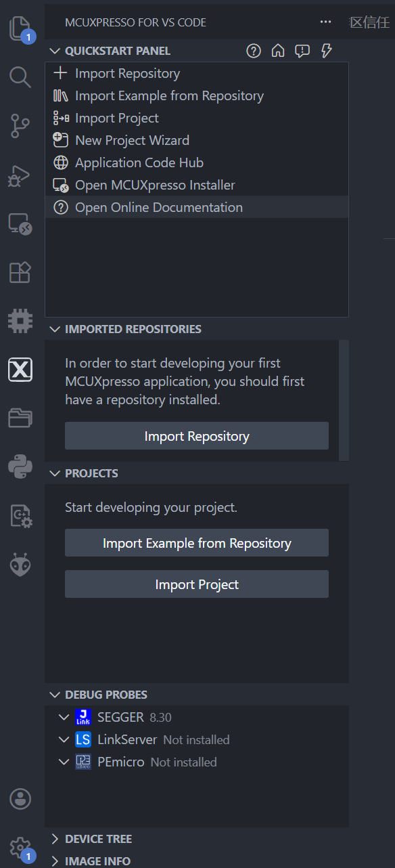Image resolution: width=395 pixels, height=868 pixels.
Task: Collapse the LinkServer debug probe entry
Action: 64,739
